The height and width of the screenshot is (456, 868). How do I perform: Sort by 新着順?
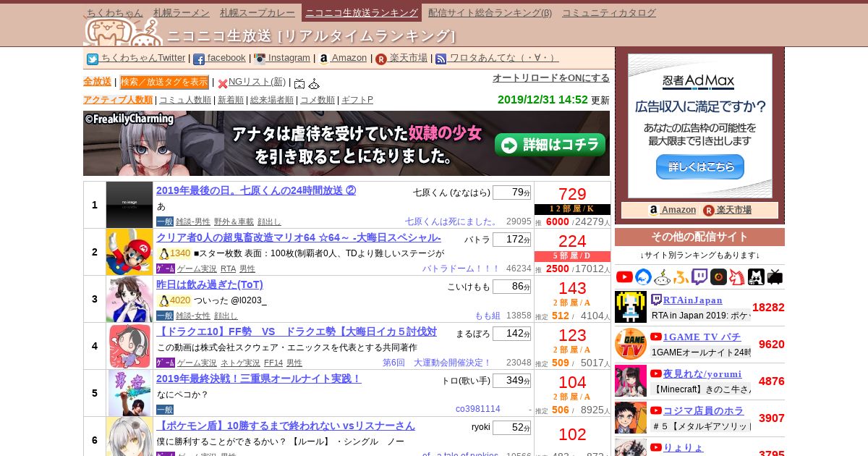click(x=231, y=100)
